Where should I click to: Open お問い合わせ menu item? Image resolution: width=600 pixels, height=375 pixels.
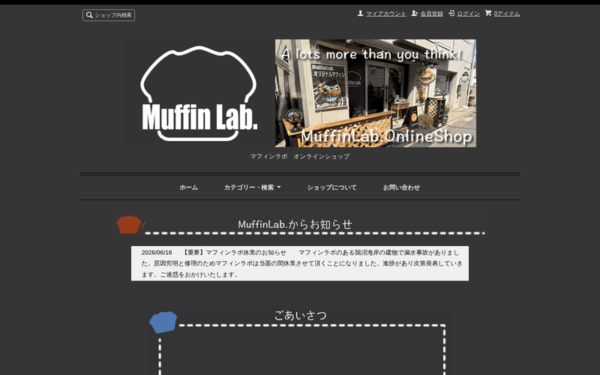tap(401, 188)
